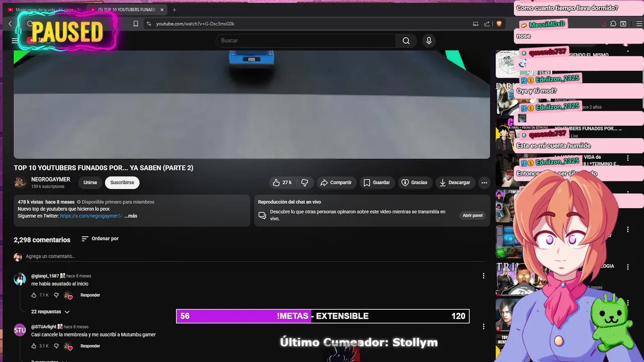Like the video with 27 k thumbs up
Image resolution: width=644 pixels, height=362 pixels.
pyautogui.click(x=282, y=183)
